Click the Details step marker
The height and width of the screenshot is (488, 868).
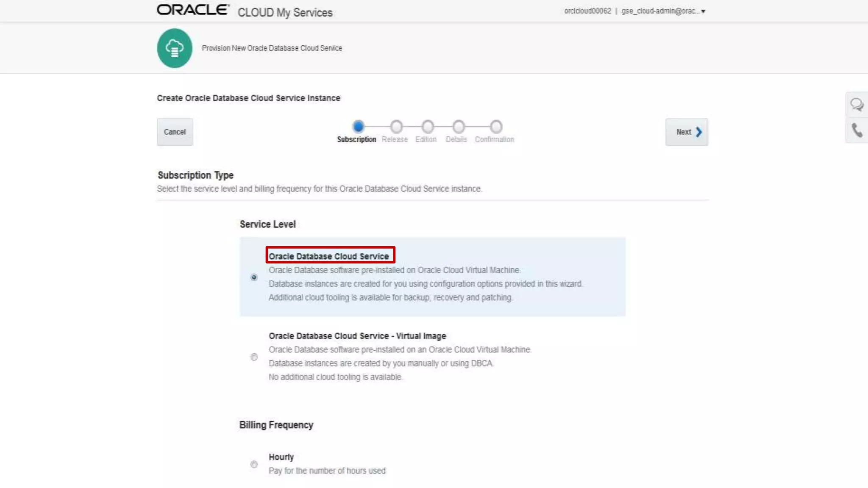click(x=459, y=126)
